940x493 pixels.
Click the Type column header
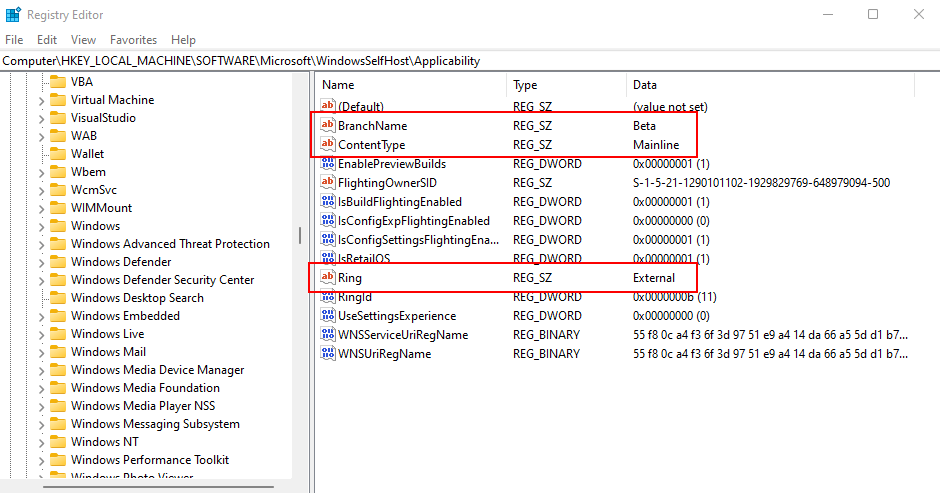[x=567, y=85]
